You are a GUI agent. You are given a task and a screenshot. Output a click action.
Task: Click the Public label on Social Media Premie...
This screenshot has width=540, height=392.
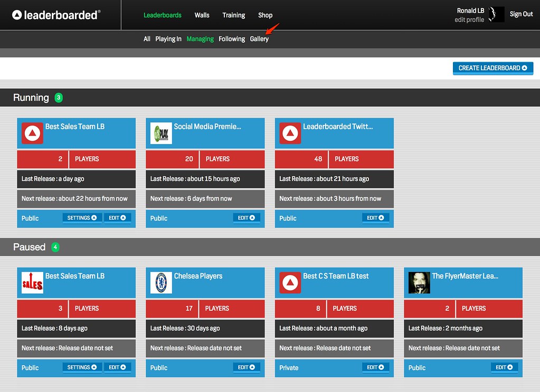point(159,218)
